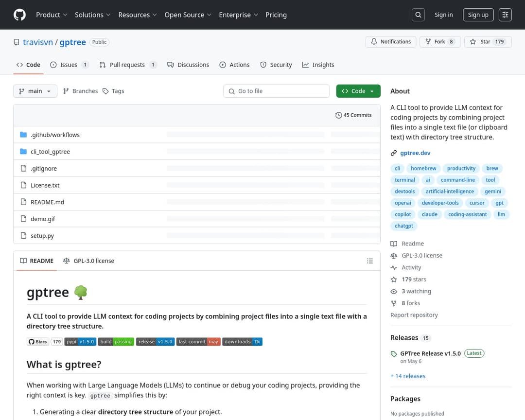The height and width of the screenshot is (420, 525).
Task: Switch to the Actions tab
Action: coord(234,65)
